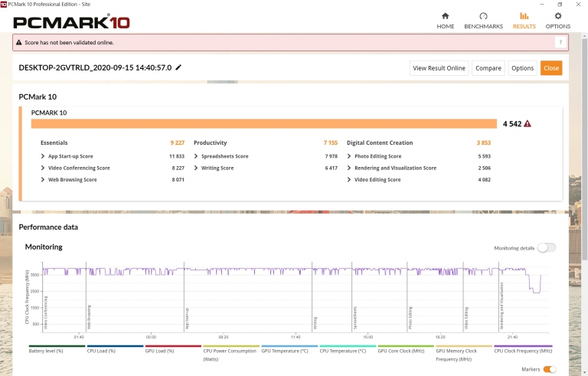Screen dimensions: 588x376
Task: Click the Spreadsheets marker in chart
Action: click(x=354, y=318)
